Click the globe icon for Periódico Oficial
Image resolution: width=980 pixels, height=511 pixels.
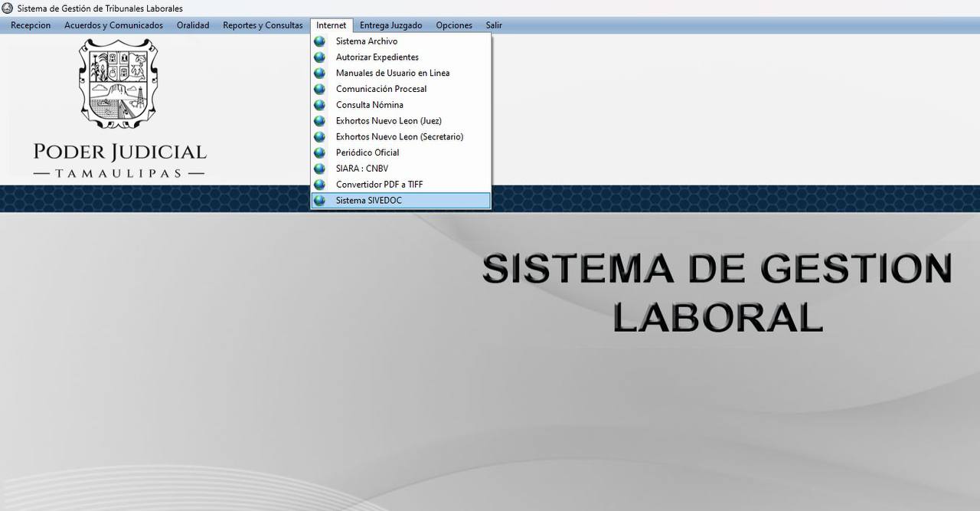click(319, 152)
